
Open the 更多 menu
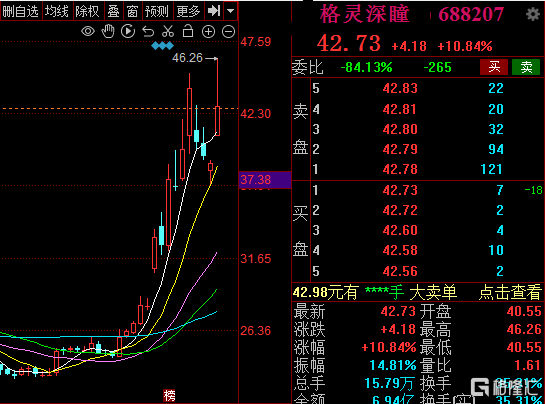click(188, 11)
